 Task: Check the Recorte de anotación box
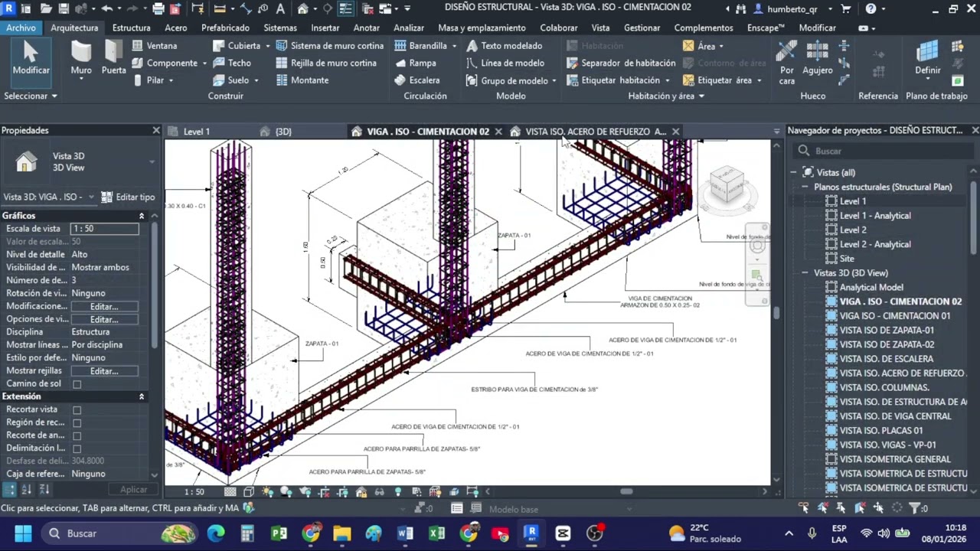[x=77, y=435]
